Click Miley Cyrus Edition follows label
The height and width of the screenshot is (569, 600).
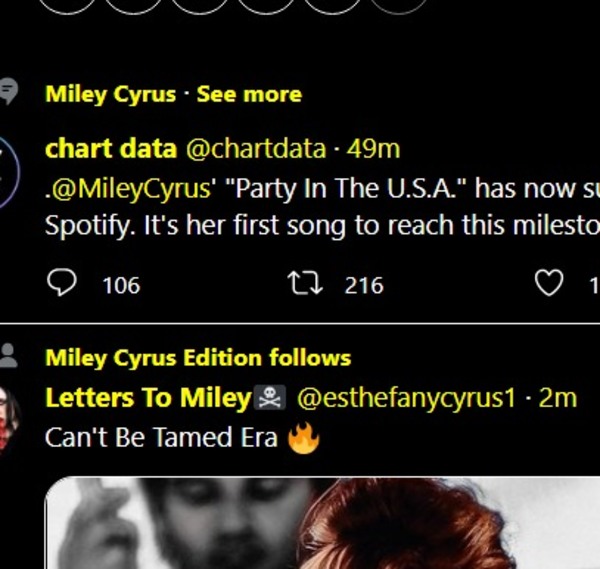(198, 358)
